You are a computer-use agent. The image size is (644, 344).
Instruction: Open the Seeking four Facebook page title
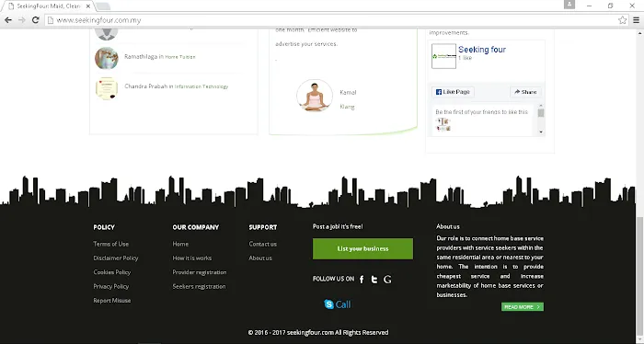[482, 50]
